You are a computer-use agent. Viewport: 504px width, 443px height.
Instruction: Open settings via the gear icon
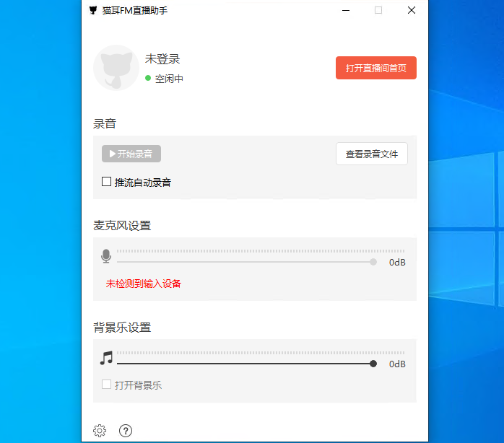click(x=100, y=431)
